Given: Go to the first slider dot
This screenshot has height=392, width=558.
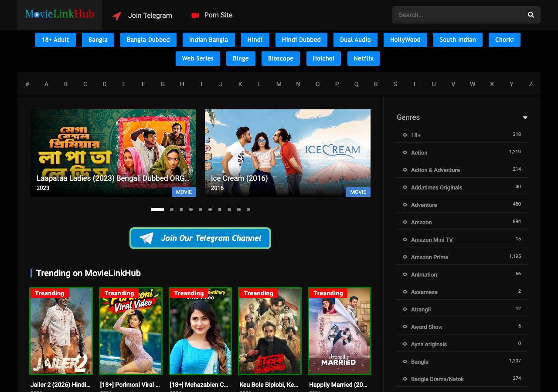Looking at the screenshot, I should pyautogui.click(x=157, y=210).
